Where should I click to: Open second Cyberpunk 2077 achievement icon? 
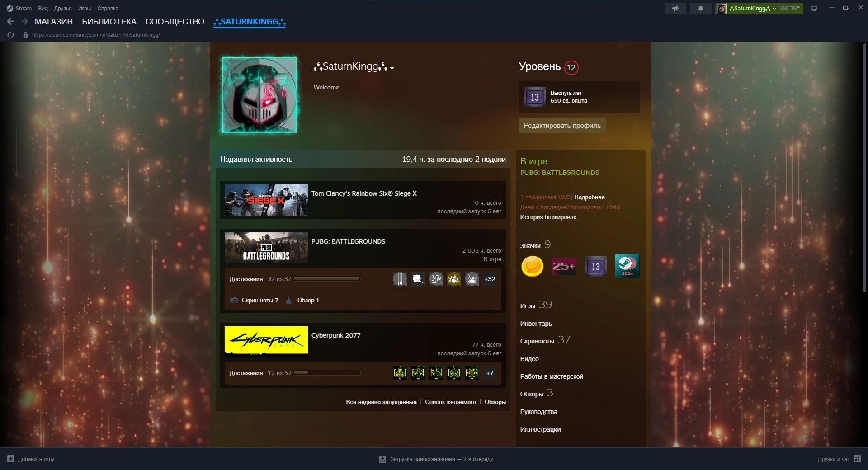(x=418, y=373)
